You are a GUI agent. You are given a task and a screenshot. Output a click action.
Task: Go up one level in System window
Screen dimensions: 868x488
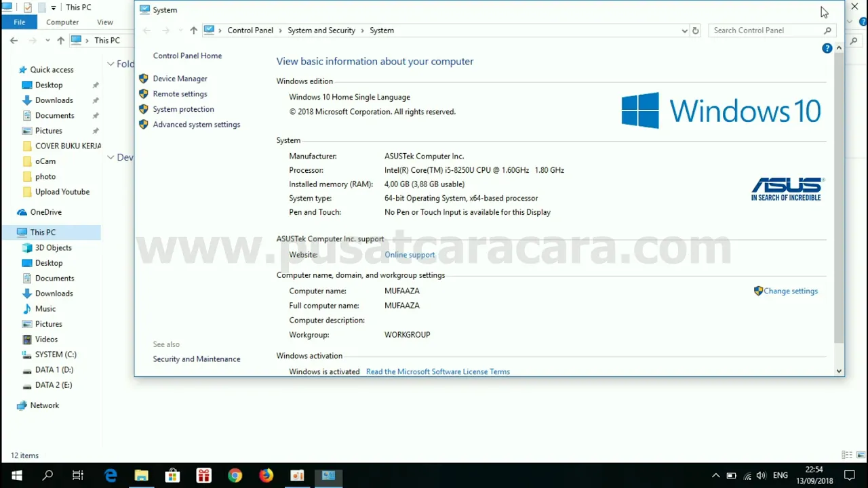click(193, 30)
